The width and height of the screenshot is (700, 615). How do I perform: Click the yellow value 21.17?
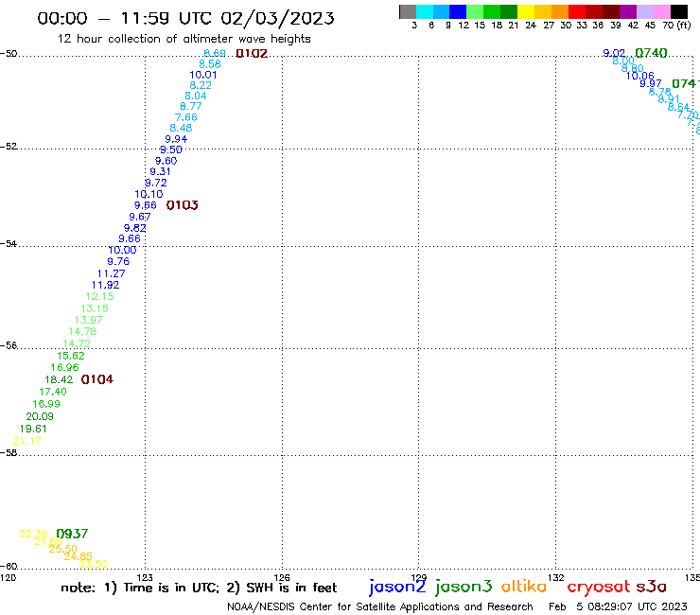tap(26, 441)
